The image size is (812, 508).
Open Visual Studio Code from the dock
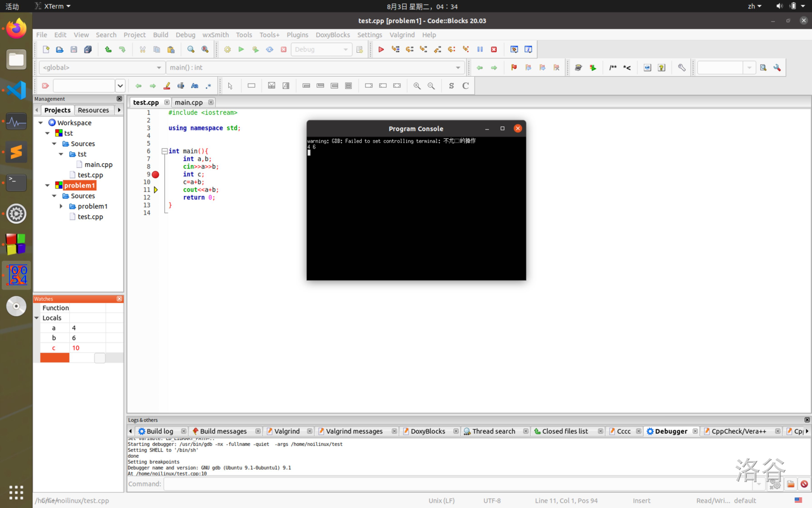[x=16, y=90]
